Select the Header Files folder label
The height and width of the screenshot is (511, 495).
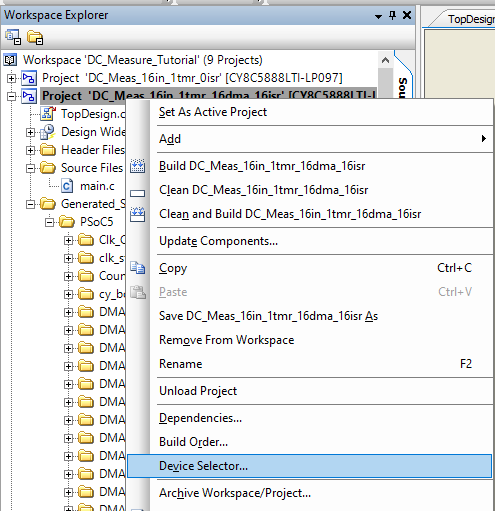[93, 150]
